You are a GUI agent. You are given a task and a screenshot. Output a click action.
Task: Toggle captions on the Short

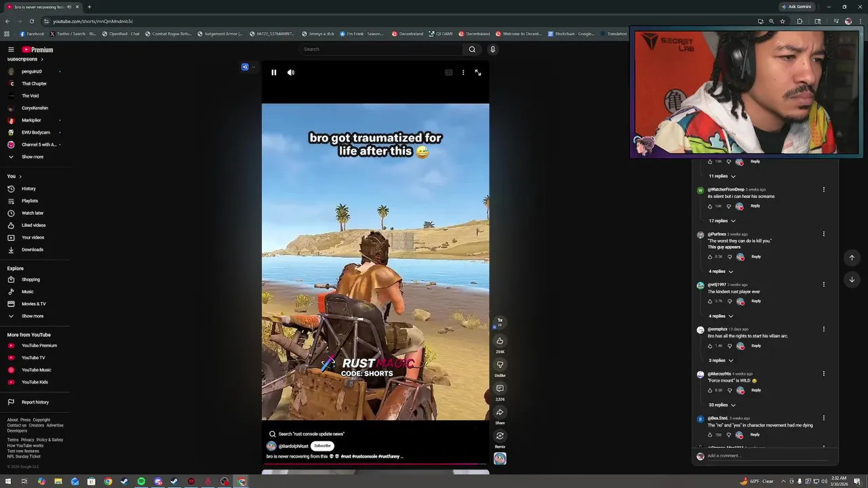[448, 73]
